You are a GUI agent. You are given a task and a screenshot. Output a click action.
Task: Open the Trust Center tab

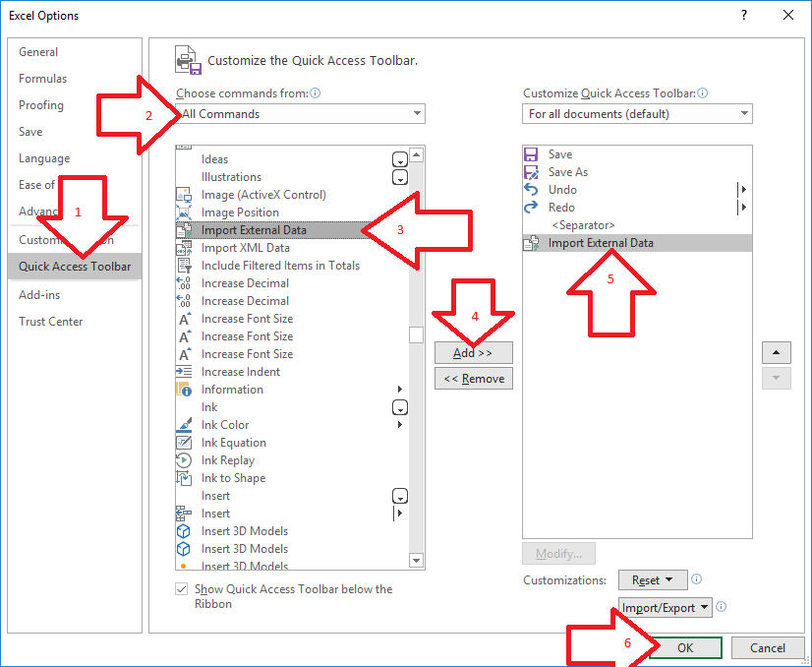51,322
